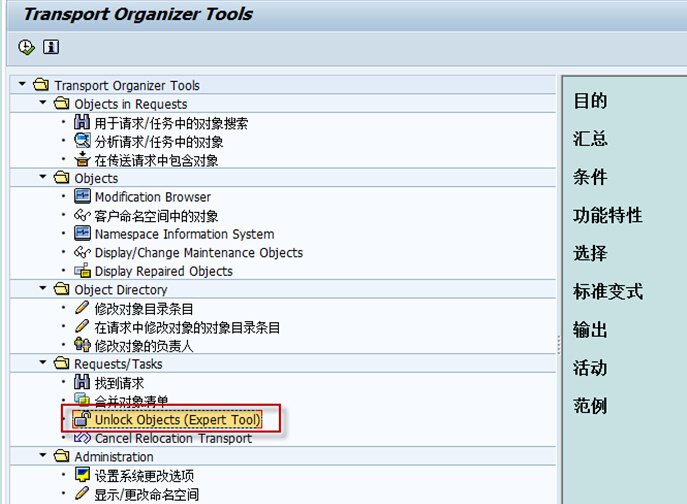This screenshot has width=687, height=504.
Task: Click the Objects folder label
Action: (x=96, y=178)
